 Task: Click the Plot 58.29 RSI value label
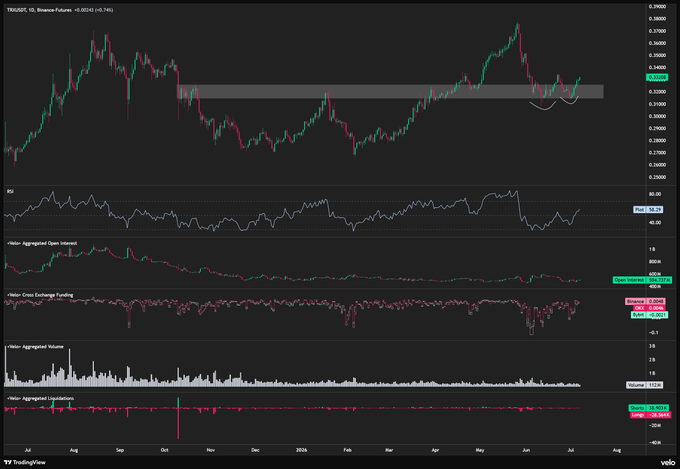648,210
